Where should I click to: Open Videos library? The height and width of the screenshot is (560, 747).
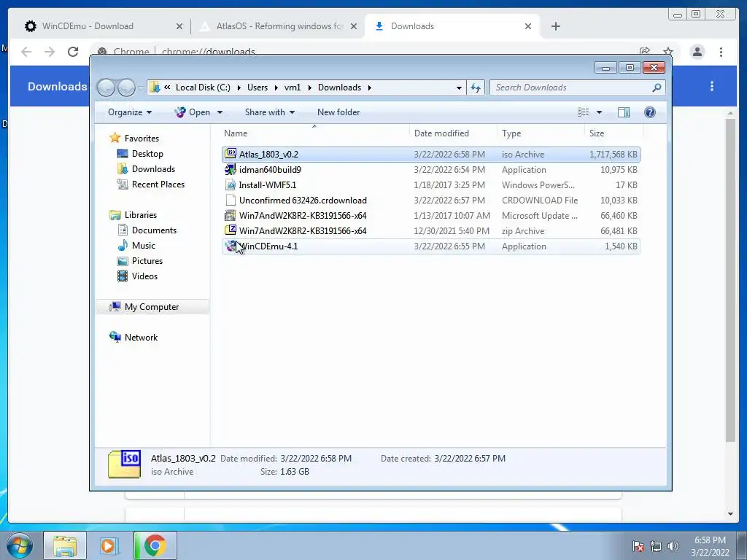[144, 276]
